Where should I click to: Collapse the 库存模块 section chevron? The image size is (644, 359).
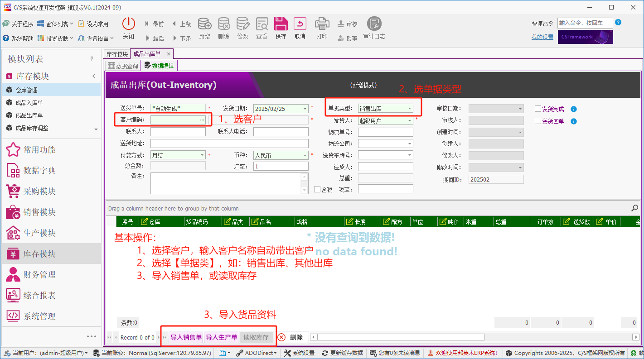tap(94, 76)
